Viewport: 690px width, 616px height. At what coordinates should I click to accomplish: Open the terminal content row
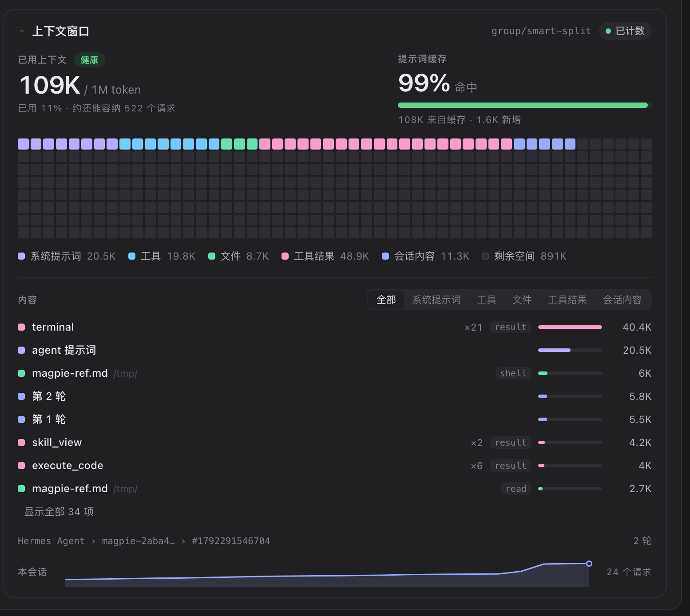(x=335, y=327)
